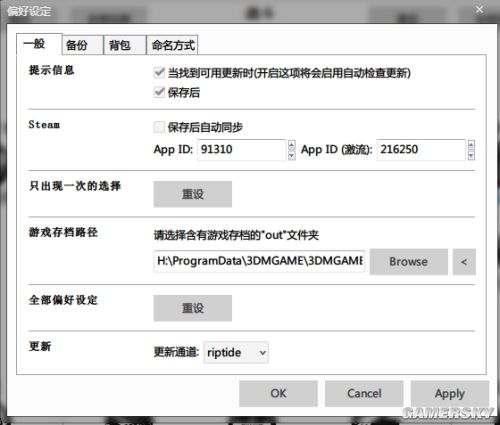This screenshot has height=425, width=500.
Task: Open the 背包 tab
Action: [x=125, y=45]
